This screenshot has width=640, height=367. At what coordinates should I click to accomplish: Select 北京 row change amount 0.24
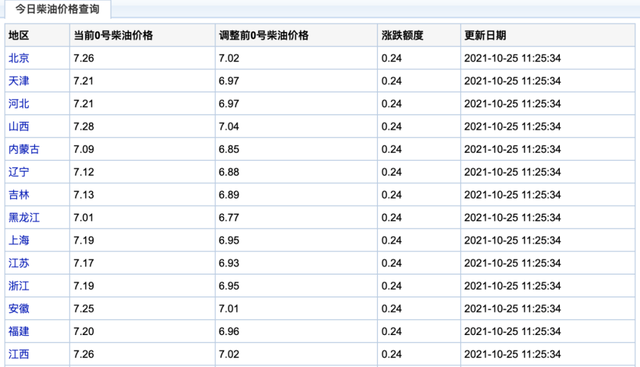click(x=391, y=58)
